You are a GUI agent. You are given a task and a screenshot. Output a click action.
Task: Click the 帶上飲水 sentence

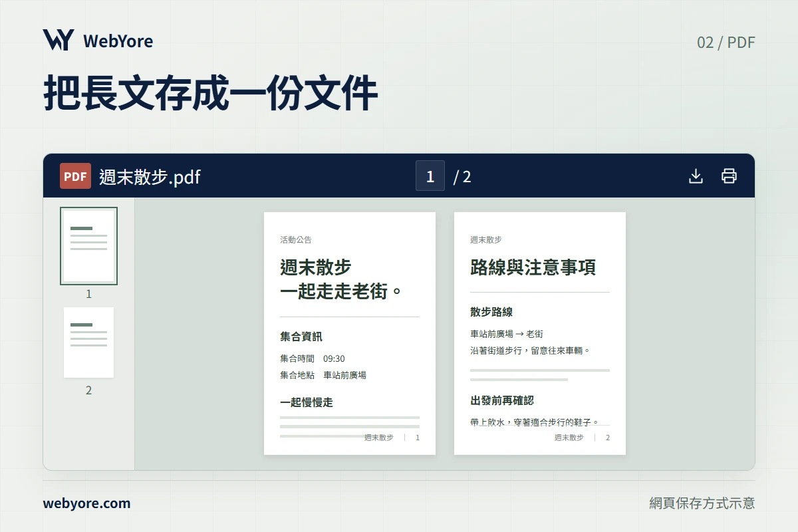(x=535, y=422)
